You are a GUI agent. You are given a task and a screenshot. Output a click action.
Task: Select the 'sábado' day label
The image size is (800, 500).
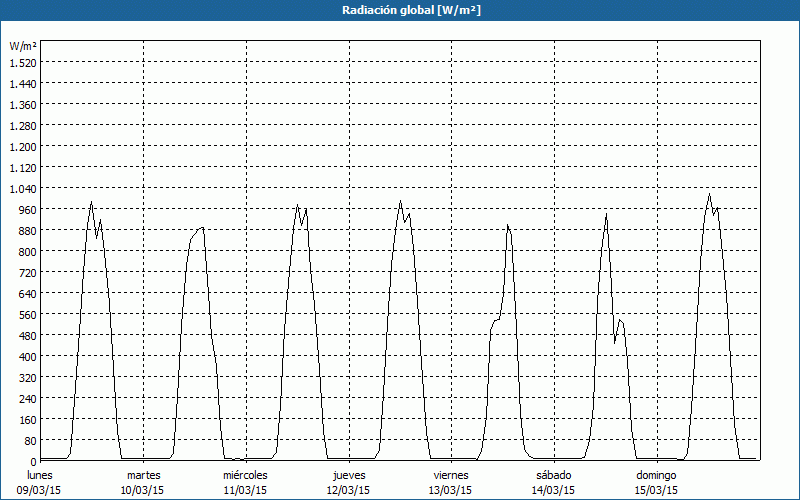coord(554,475)
